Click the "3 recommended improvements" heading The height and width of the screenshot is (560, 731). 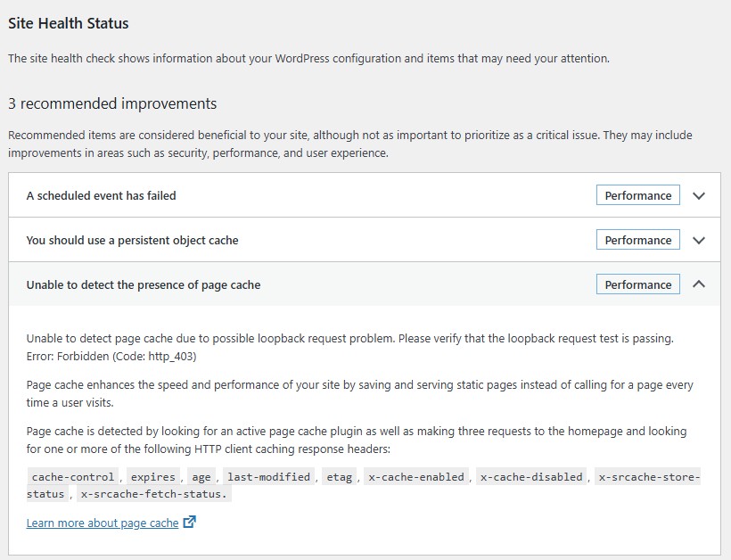tap(112, 103)
